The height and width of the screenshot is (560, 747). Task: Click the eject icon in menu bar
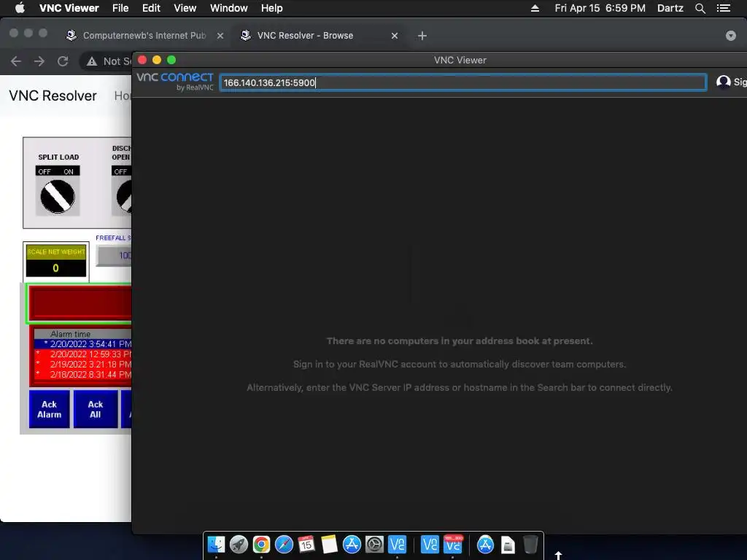[x=535, y=8]
